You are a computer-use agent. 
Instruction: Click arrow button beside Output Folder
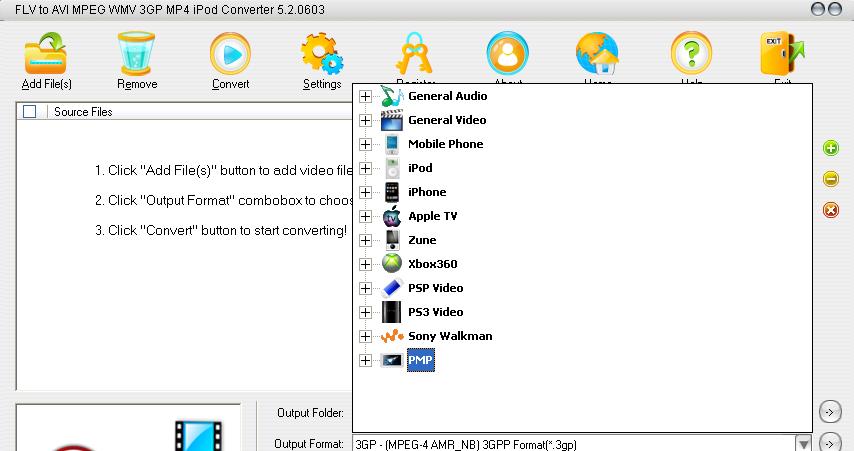coord(830,412)
